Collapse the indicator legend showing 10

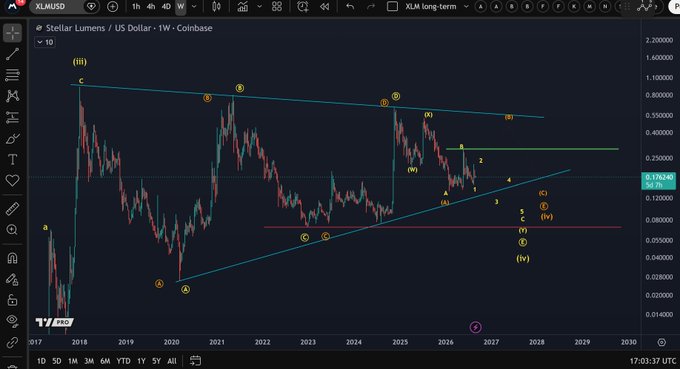45,42
